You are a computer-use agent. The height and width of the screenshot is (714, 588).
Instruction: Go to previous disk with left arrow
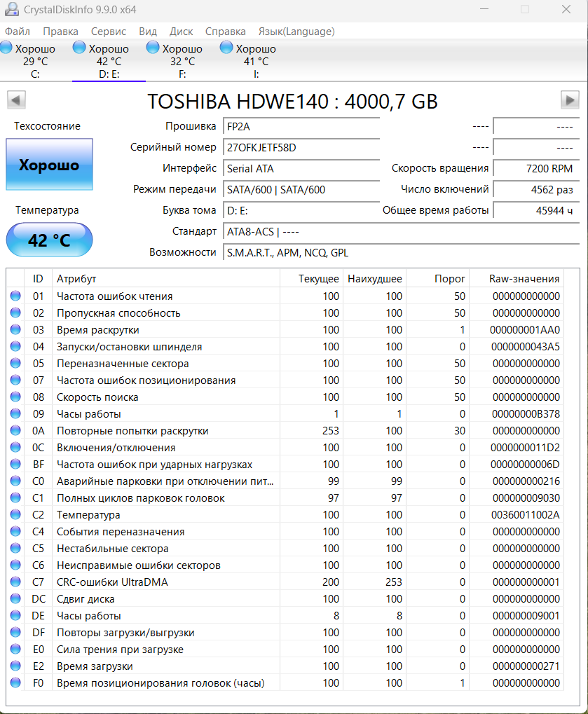[x=16, y=100]
